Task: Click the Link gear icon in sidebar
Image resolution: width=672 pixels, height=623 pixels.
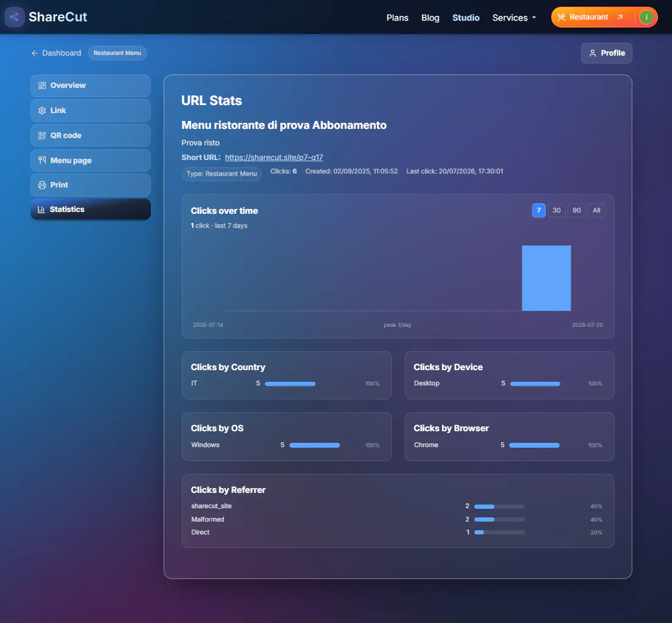Action: click(x=42, y=111)
